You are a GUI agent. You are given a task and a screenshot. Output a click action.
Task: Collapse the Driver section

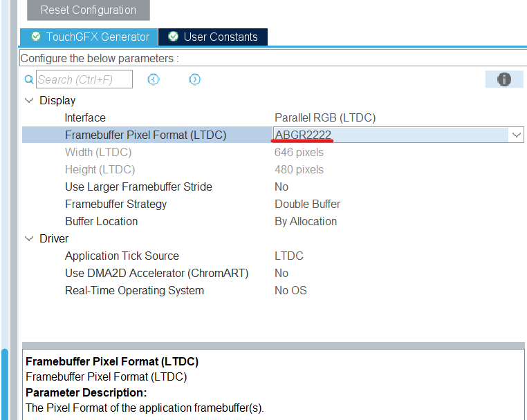point(29,239)
